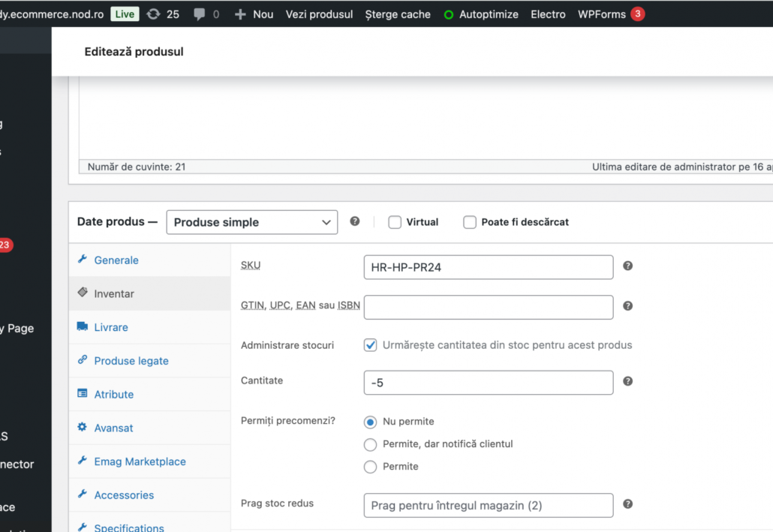Select the Nu permite radio option
773x532 pixels.
point(370,422)
